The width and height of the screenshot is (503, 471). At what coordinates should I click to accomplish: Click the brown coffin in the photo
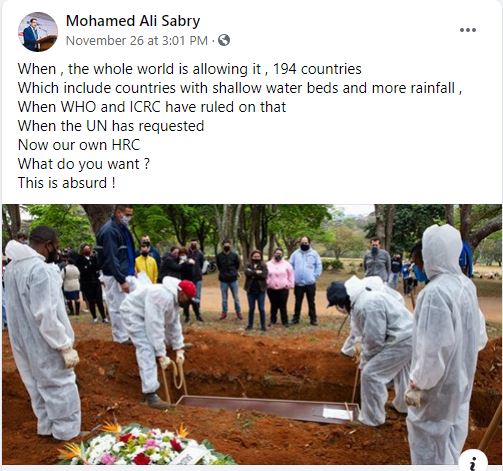click(x=268, y=408)
